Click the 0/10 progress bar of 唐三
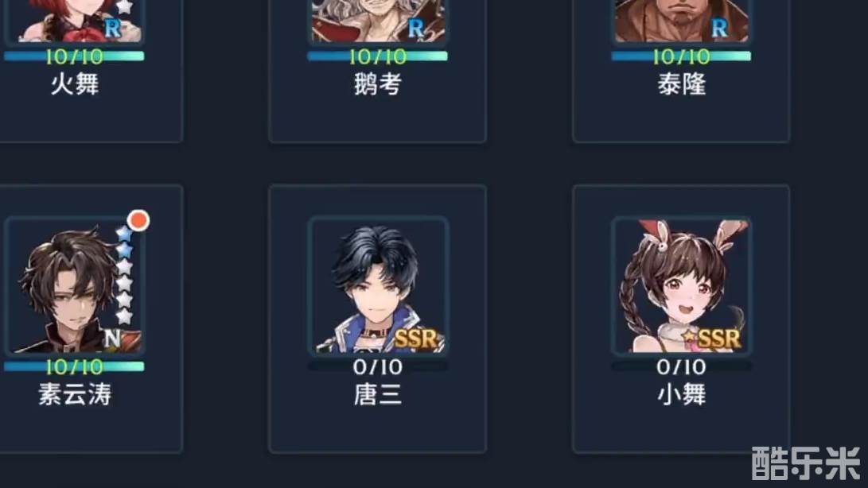868x488 pixels. [x=378, y=366]
